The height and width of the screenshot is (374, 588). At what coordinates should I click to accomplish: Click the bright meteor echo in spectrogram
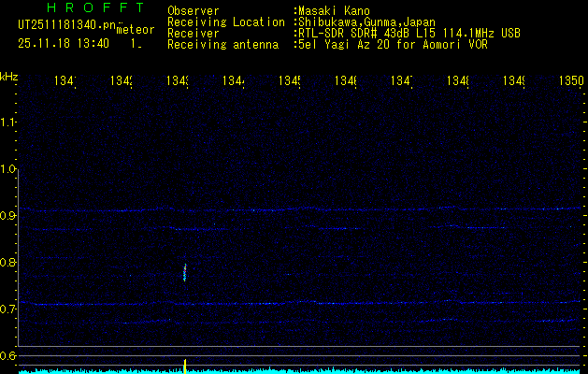click(185, 272)
